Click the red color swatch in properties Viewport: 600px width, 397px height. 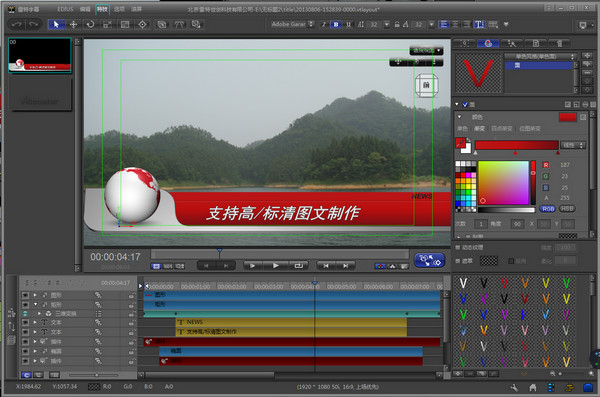pyautogui.click(x=567, y=117)
